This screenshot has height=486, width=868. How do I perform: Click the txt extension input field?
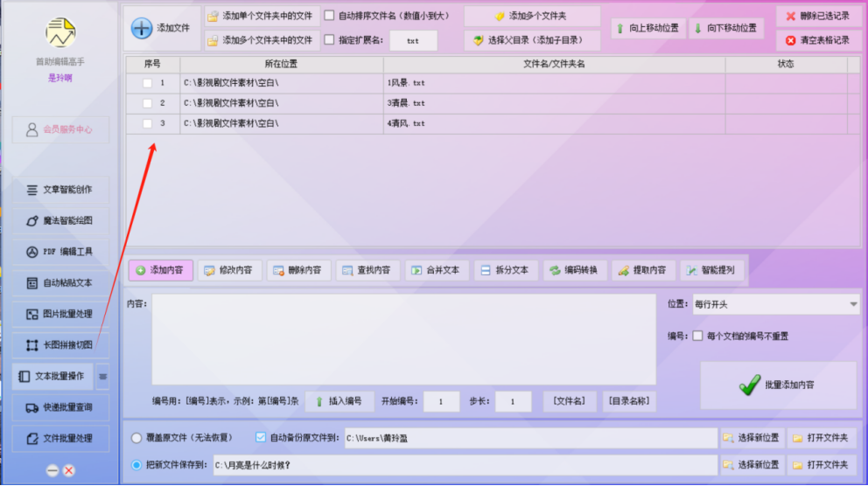click(x=413, y=41)
